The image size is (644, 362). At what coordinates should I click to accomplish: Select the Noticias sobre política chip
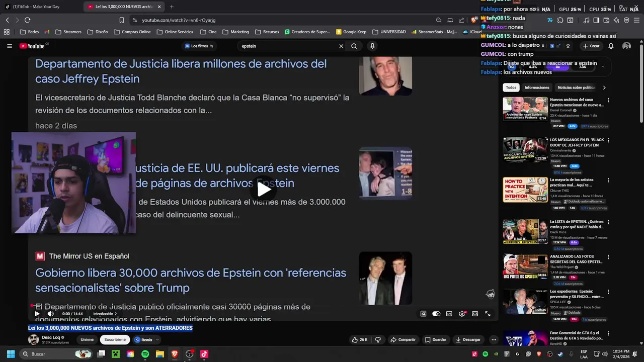coord(577,87)
